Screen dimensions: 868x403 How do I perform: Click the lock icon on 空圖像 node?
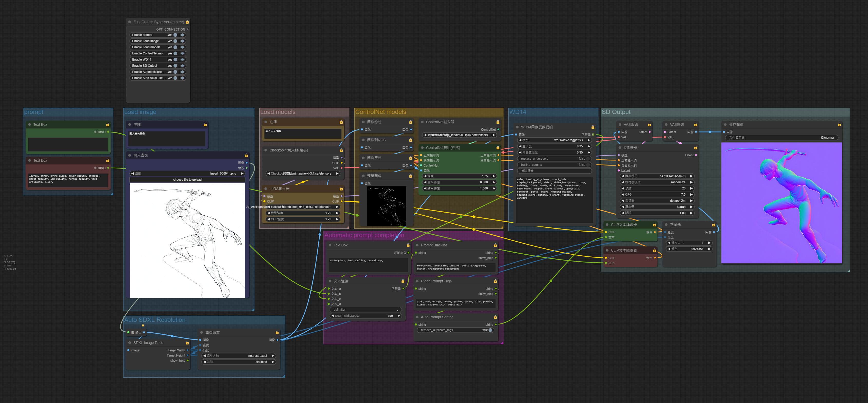713,225
